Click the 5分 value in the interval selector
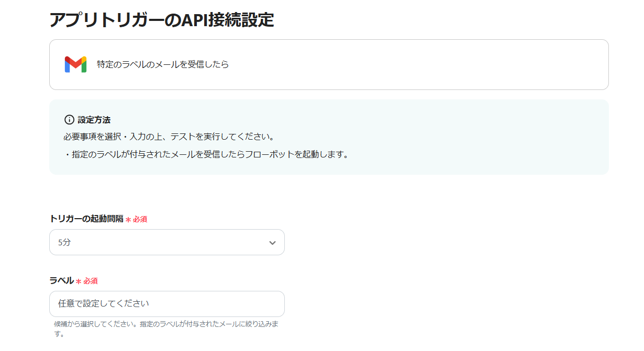644x351 pixels. 64,242
